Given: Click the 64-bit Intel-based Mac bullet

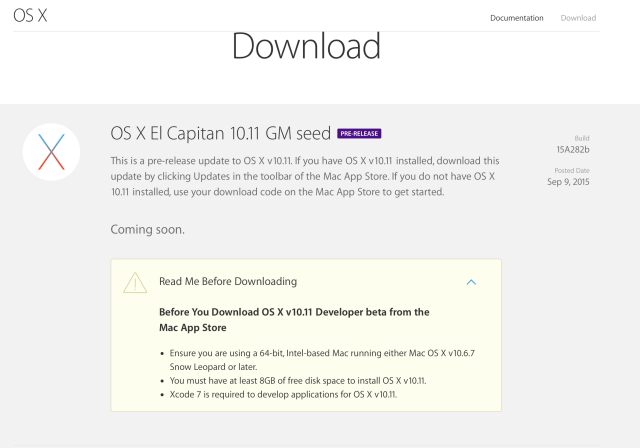Looking at the screenshot, I should (x=322, y=360).
